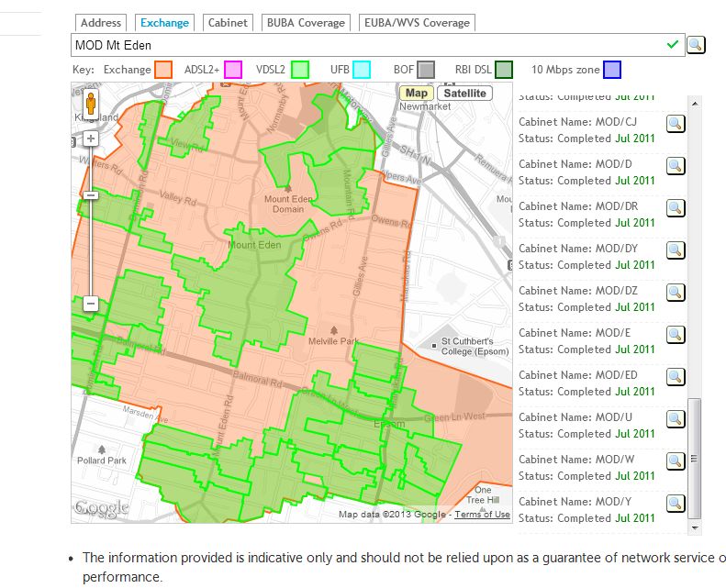The height and width of the screenshot is (588, 726).
Task: Select the EUBA/WVS Coverage tab
Action: (x=417, y=23)
